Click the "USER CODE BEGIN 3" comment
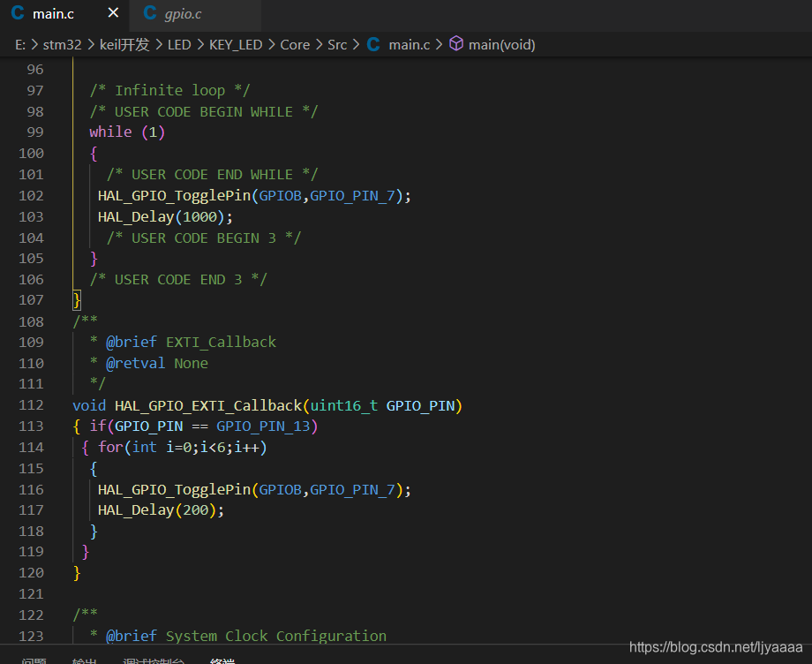812x664 pixels. [x=204, y=238]
